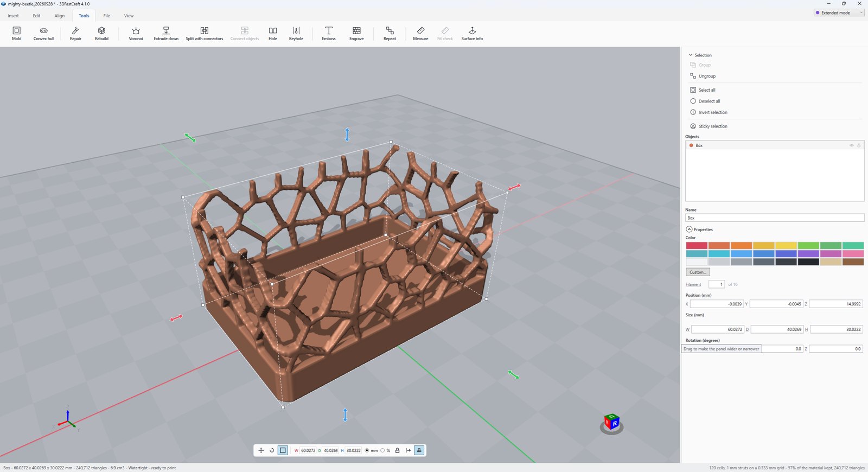Toggle the aspect ratio lock in bottom toolbar

(x=398, y=450)
